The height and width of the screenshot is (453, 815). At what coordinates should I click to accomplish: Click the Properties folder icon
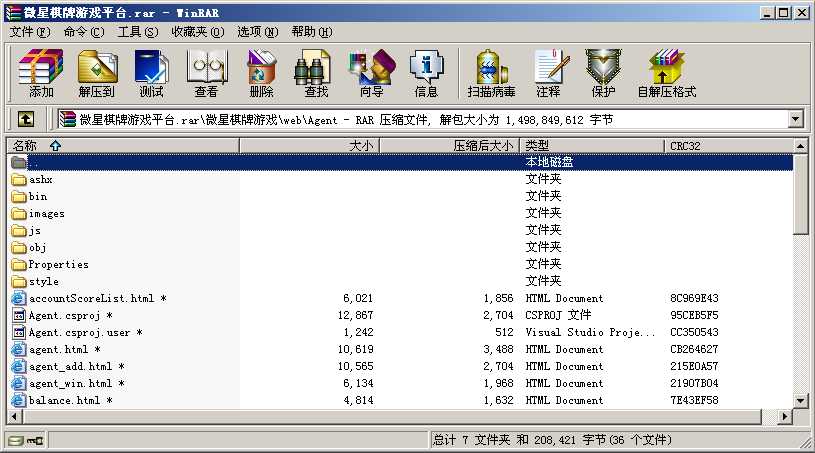click(19, 264)
